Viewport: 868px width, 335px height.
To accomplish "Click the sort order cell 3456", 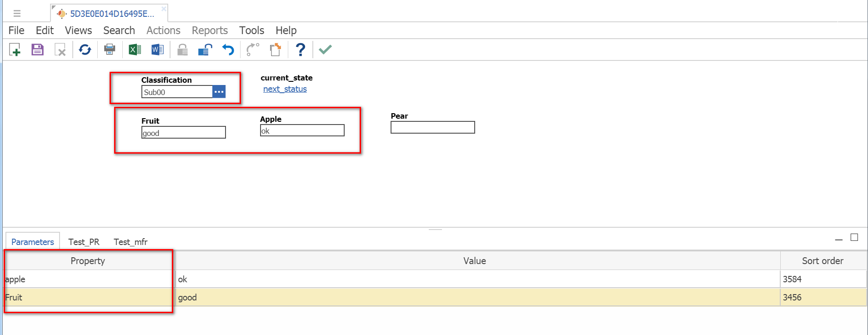I will point(823,297).
